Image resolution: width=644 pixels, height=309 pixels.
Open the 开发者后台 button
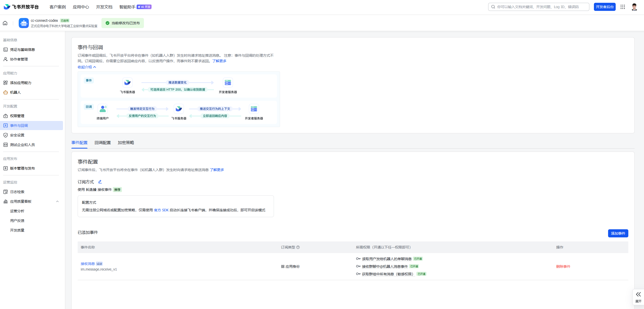pyautogui.click(x=605, y=7)
